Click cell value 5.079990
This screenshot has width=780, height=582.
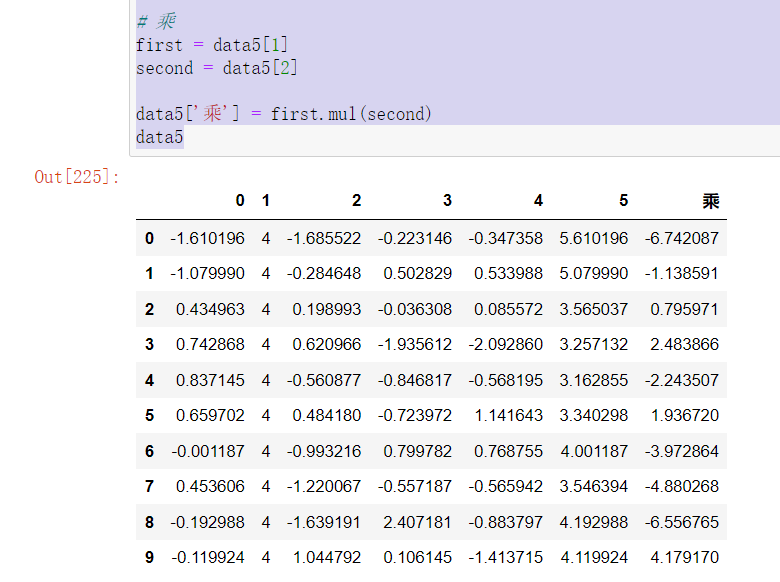593,274
